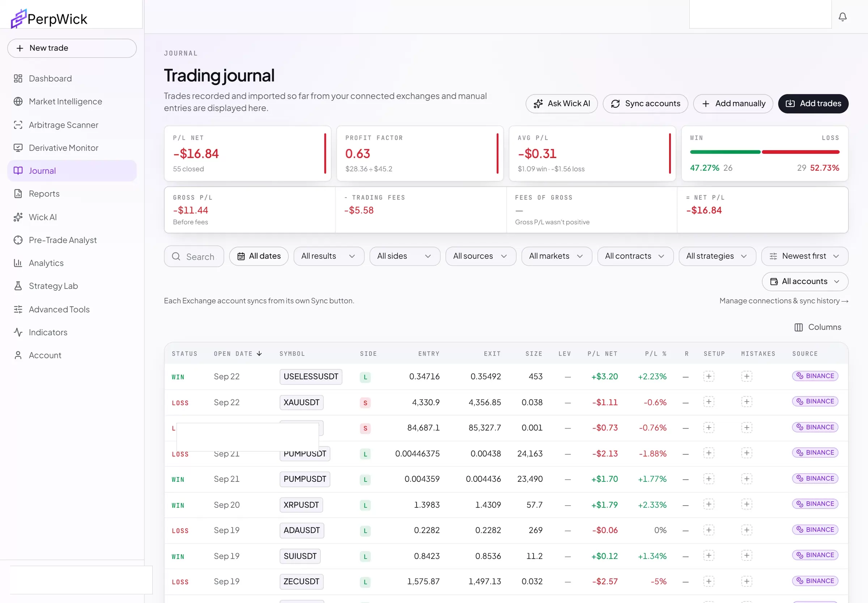Screen dimensions: 868x603
Task: Add setup for XRPUSDT trade
Action: click(x=709, y=504)
